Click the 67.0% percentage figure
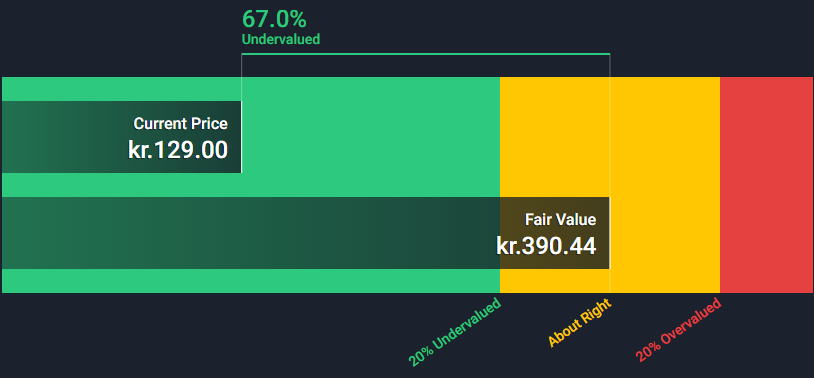 pos(274,19)
